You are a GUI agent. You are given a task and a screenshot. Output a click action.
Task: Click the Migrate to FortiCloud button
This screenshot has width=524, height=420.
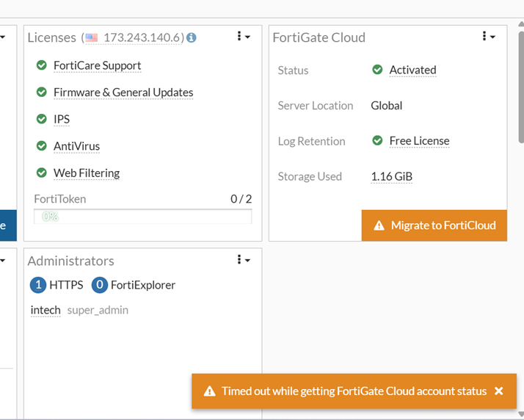(434, 225)
